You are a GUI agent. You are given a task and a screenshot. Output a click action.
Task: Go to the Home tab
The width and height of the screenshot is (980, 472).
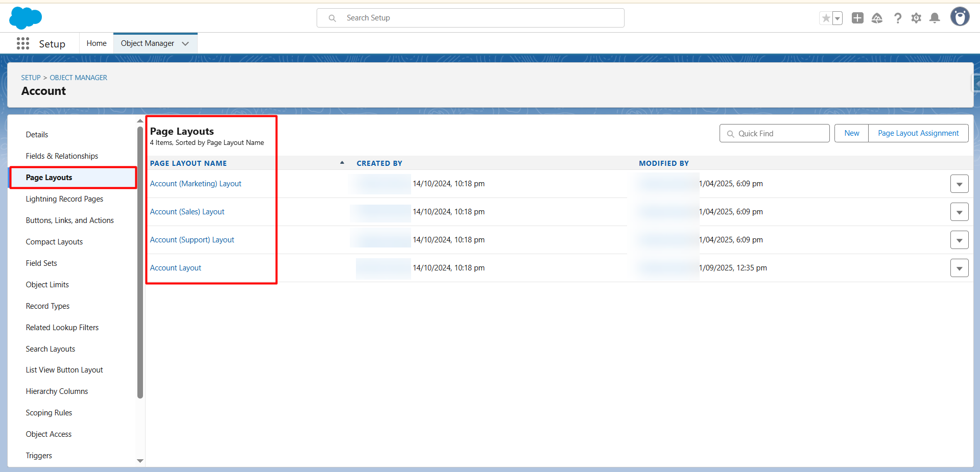pos(97,43)
